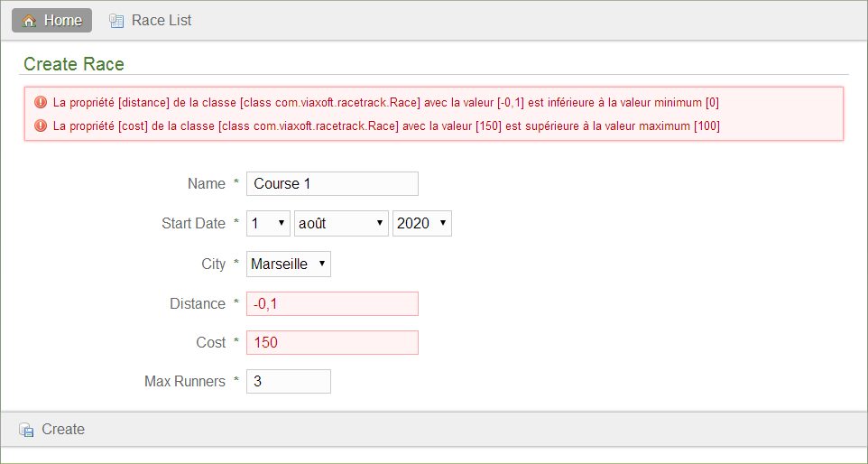Click the Create Race heading
868x464 pixels.
[74, 64]
